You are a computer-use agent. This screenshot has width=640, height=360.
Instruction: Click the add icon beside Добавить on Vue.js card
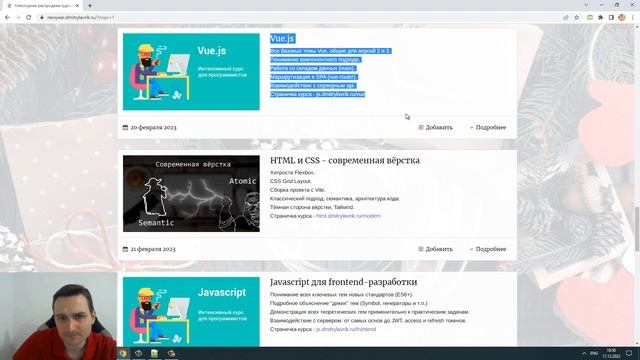[x=421, y=127]
